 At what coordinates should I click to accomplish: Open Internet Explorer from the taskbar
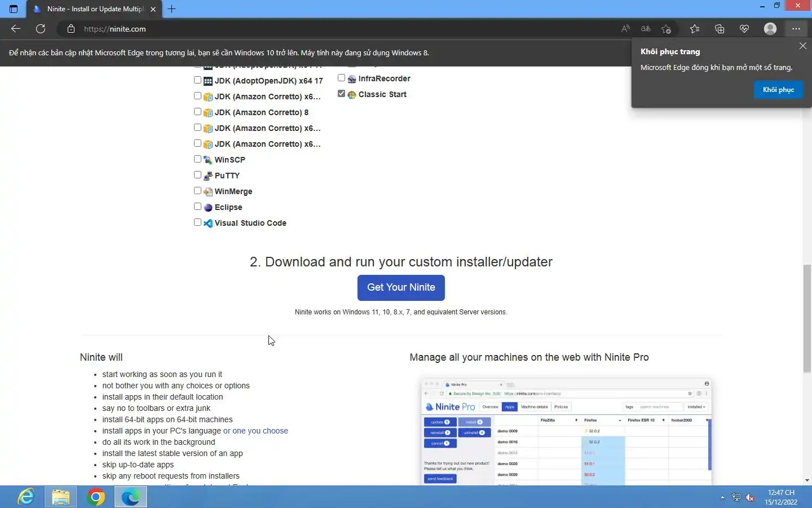pos(26,497)
